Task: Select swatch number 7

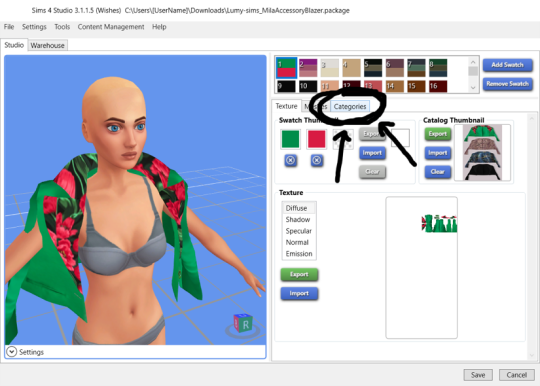Action: [416, 68]
